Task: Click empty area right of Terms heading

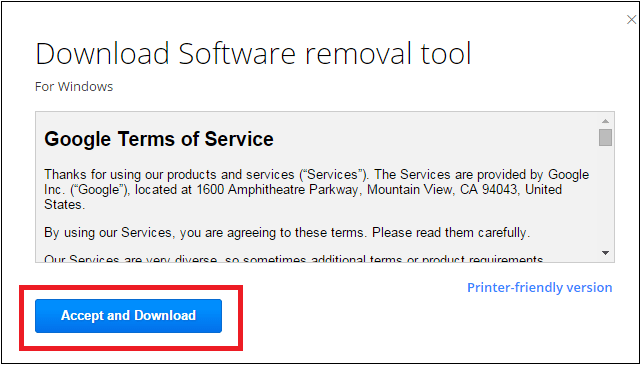Action: click(434, 139)
